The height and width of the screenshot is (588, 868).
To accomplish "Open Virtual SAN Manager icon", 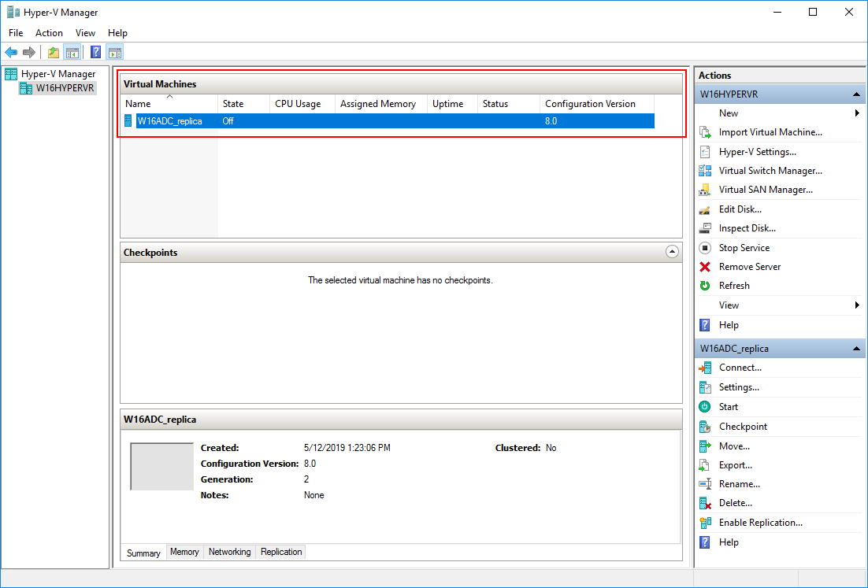I will pos(705,190).
